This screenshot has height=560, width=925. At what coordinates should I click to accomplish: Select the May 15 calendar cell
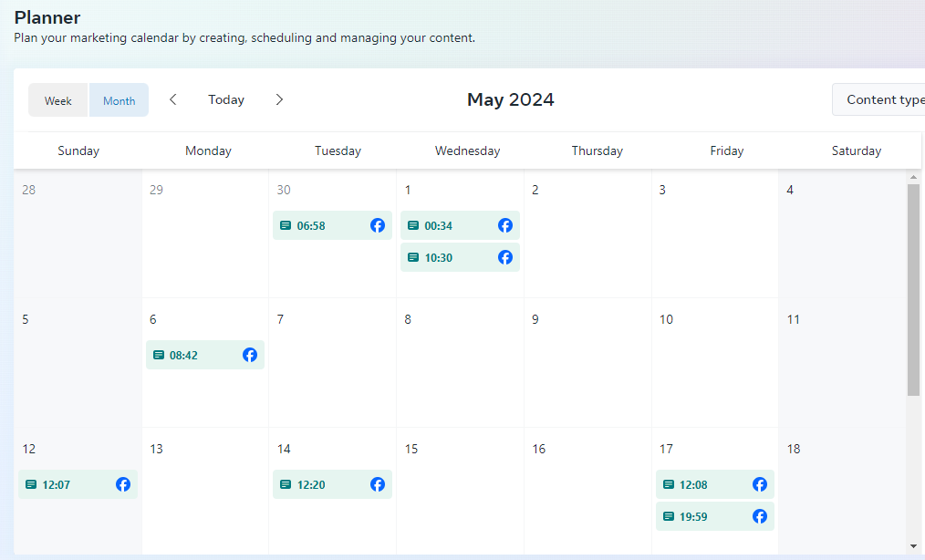point(460,502)
